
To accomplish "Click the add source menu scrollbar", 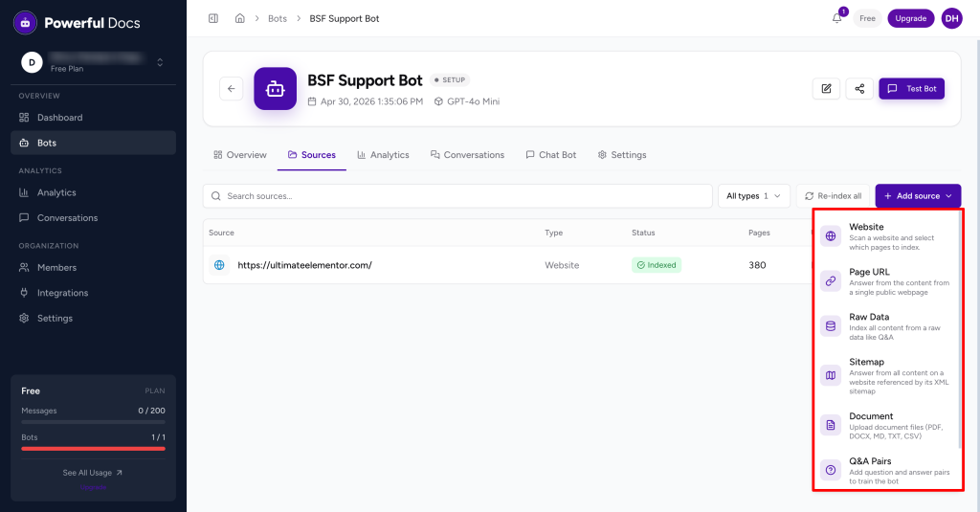I will click(x=959, y=331).
